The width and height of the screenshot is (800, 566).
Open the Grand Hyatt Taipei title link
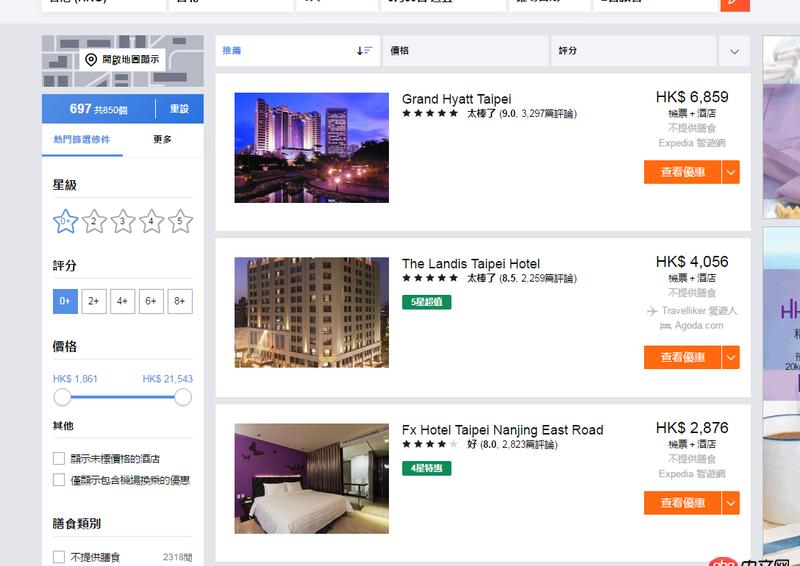[456, 99]
